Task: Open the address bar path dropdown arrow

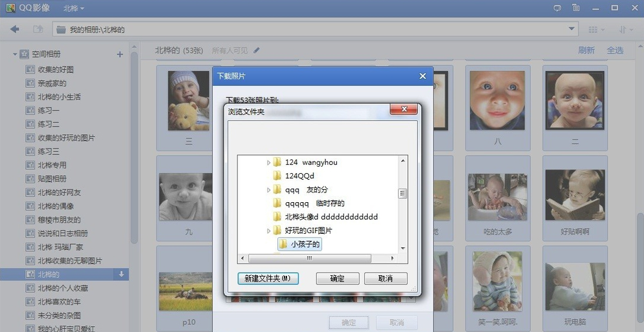Action: click(572, 29)
